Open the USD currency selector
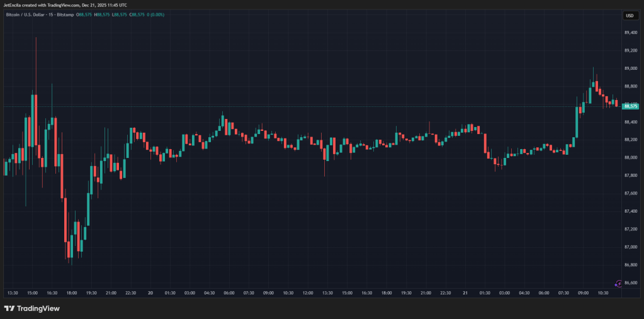The width and height of the screenshot is (644, 319). coord(630,16)
